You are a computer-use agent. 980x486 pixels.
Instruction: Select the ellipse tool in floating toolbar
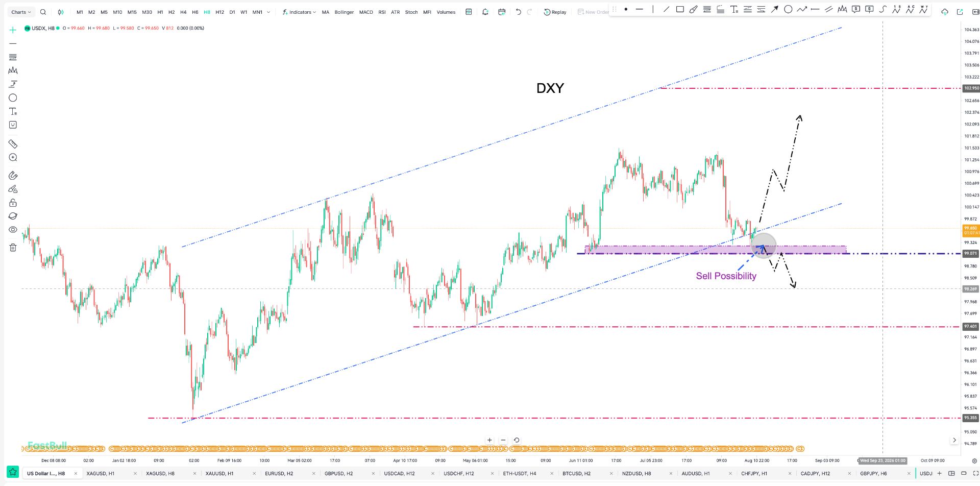[x=788, y=9]
